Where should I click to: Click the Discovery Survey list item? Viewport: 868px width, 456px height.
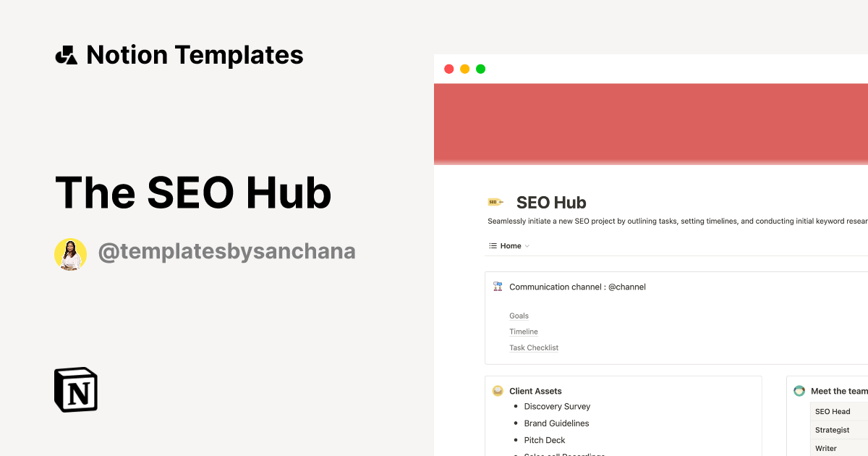point(557,406)
